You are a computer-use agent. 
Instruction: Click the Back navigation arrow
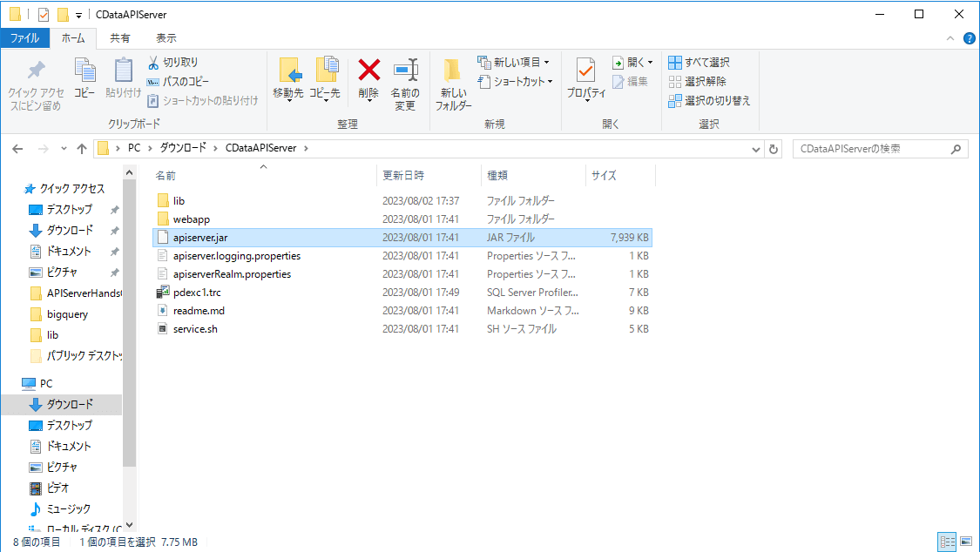17,149
